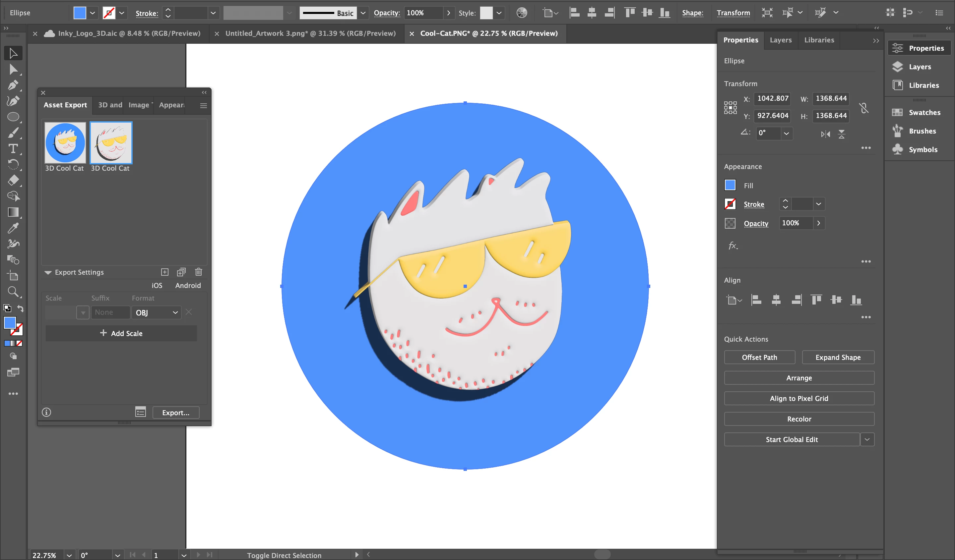955x560 pixels.
Task: Open the OBJ format dropdown
Action: 157,312
